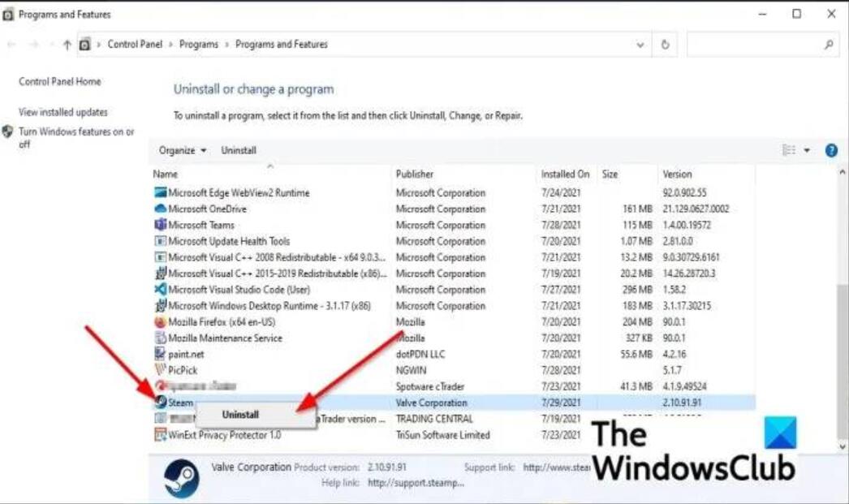Click the Mozilla Maintenance Service icon
The width and height of the screenshot is (849, 504).
click(x=160, y=338)
